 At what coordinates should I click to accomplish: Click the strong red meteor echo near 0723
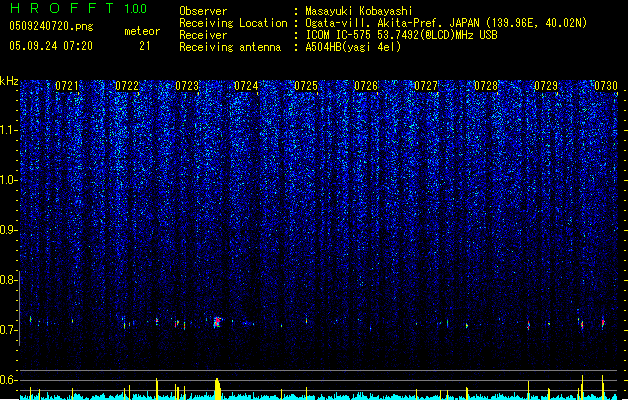[x=217, y=322]
